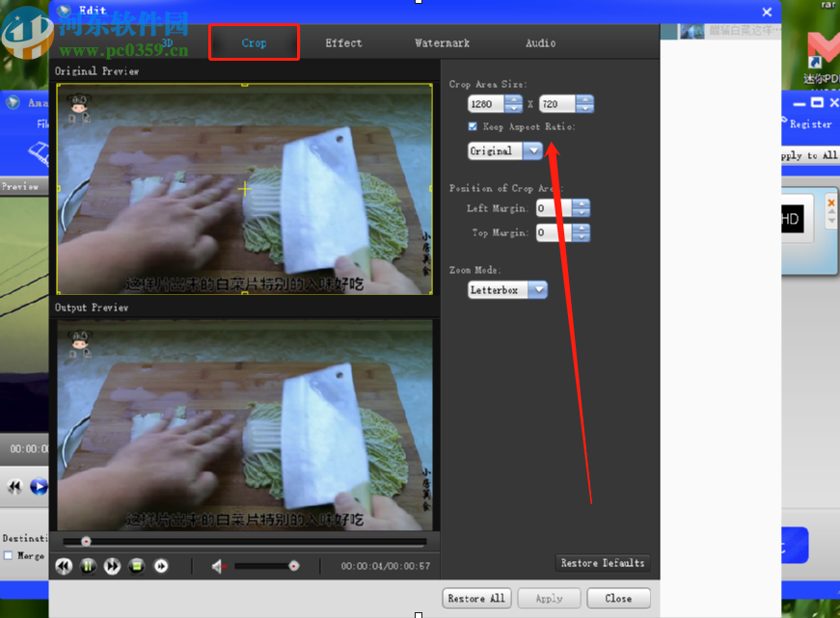Click crop width spinner arrows

click(513, 104)
